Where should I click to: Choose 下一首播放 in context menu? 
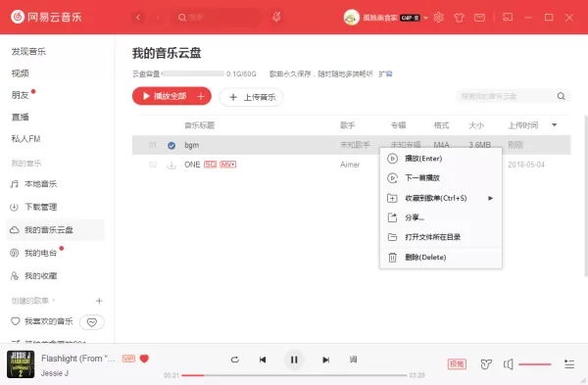(441, 178)
